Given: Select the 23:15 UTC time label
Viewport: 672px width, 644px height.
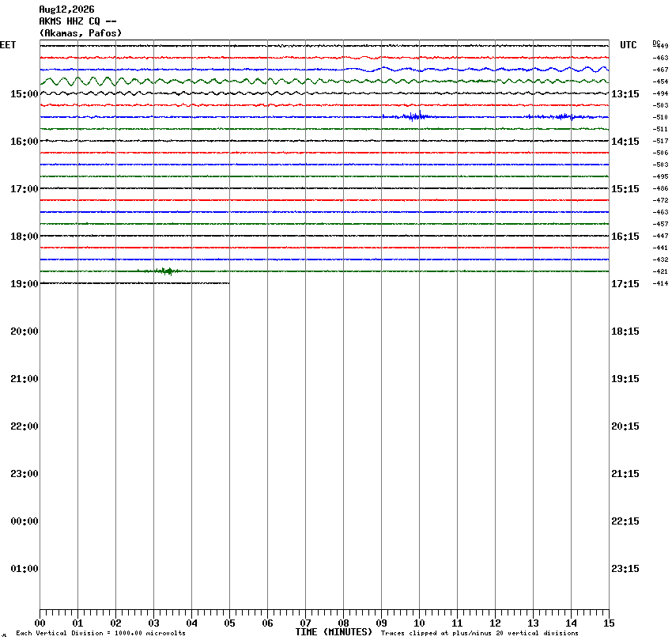Looking at the screenshot, I should 625,569.
